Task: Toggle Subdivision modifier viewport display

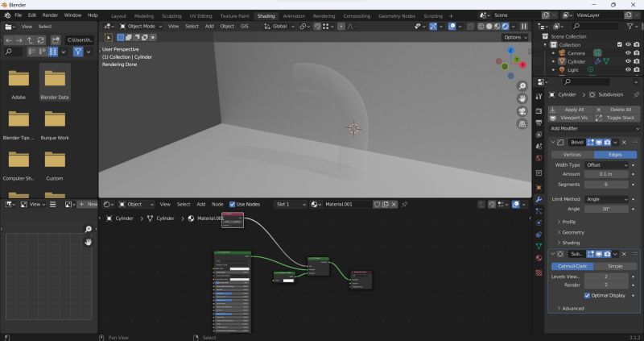Action: coord(599,254)
